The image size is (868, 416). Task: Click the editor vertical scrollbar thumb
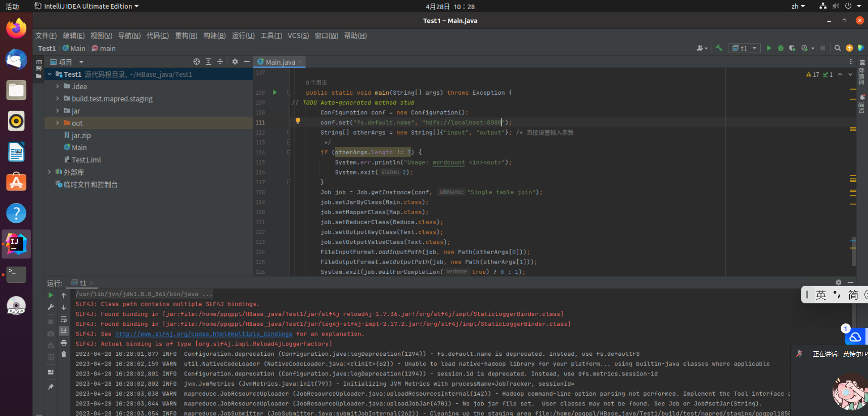click(x=853, y=251)
